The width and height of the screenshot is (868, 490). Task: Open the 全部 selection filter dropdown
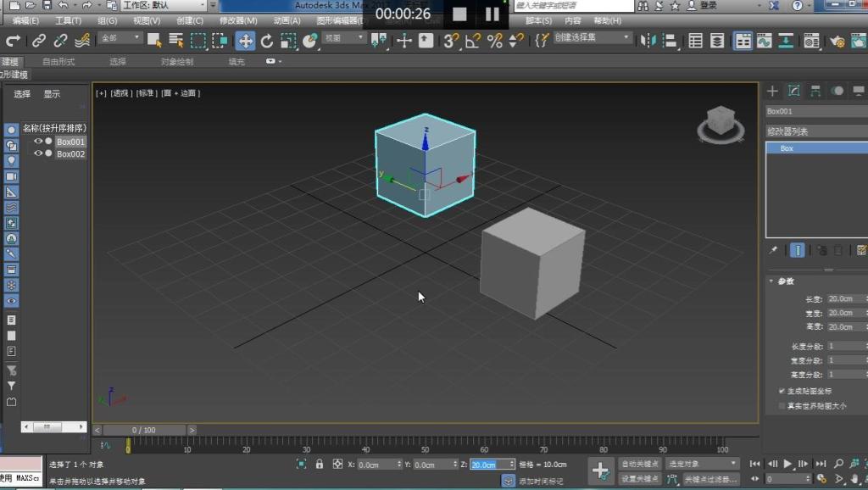point(120,38)
